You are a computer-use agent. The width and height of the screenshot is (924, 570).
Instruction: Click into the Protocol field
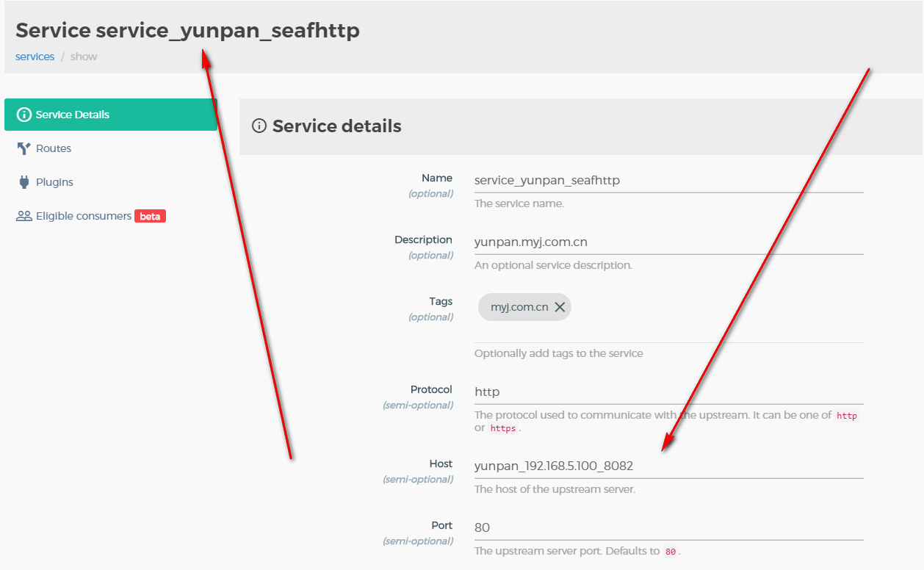point(668,392)
